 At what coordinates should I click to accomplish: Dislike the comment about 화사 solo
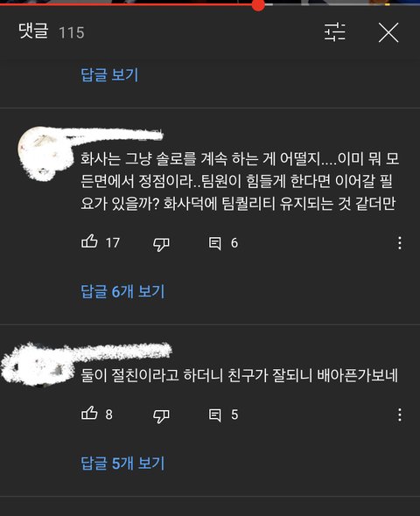coord(161,244)
